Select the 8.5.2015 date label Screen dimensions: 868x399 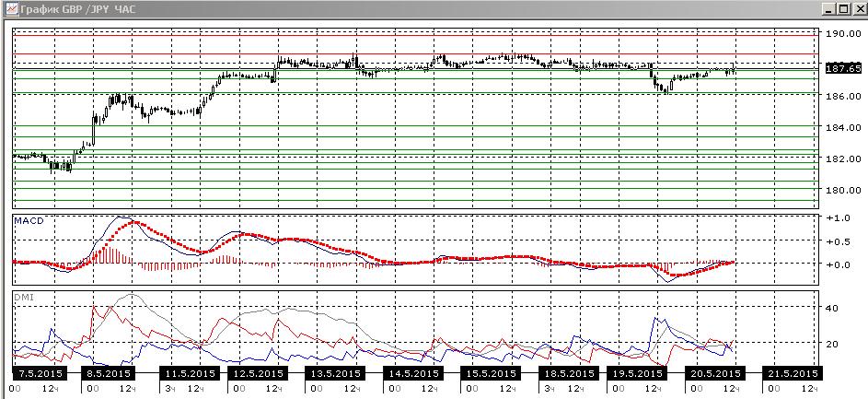coord(108,373)
